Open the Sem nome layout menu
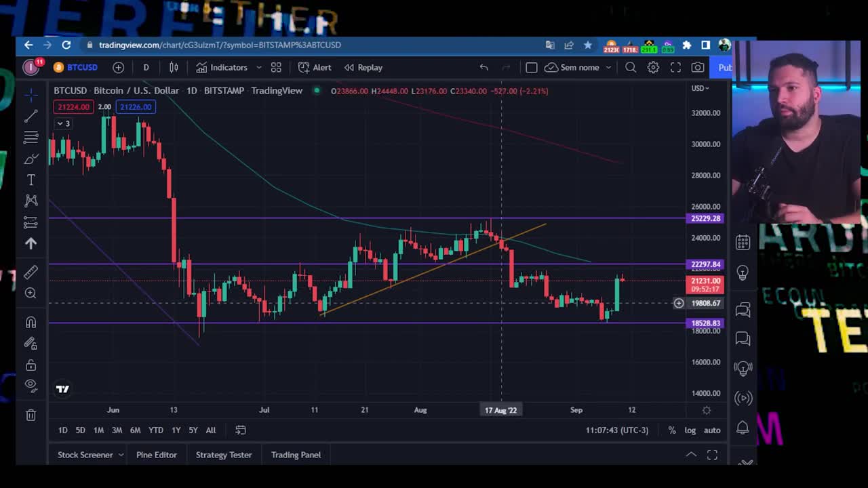The image size is (868, 488). pyautogui.click(x=578, y=67)
